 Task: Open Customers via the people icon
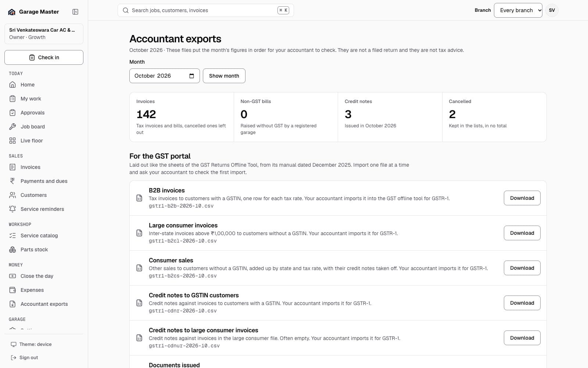(x=12, y=195)
